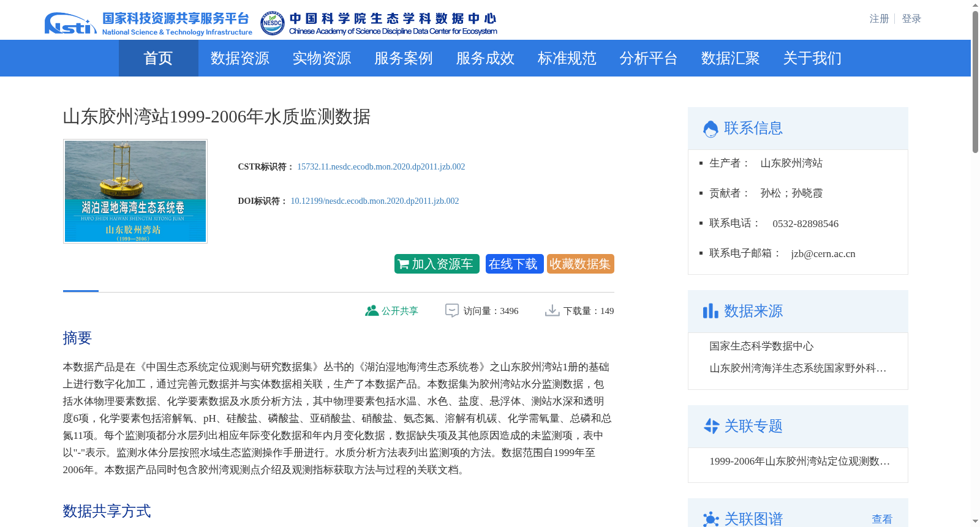Open the 实物资源 menu
Viewport: 980px width, 527px height.
click(322, 58)
